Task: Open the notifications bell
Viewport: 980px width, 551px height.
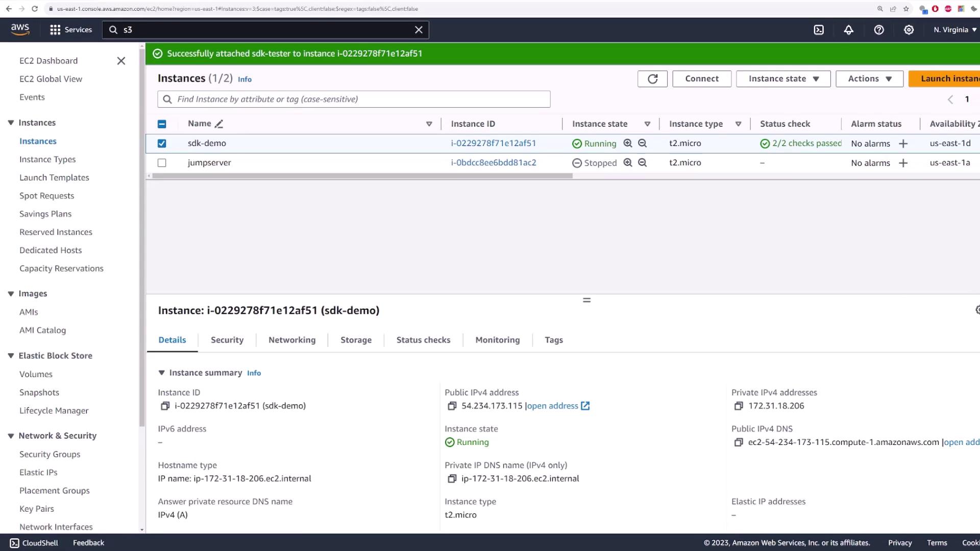Action: coord(848,30)
